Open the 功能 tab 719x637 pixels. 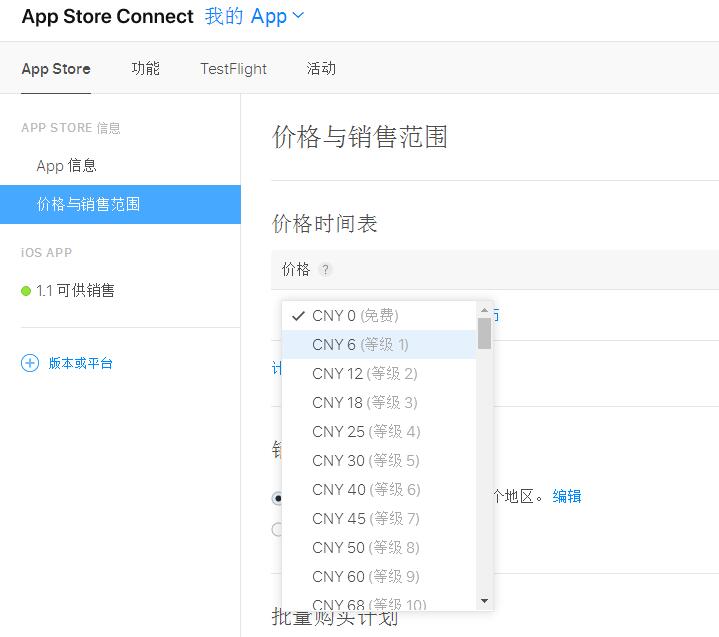coord(145,69)
